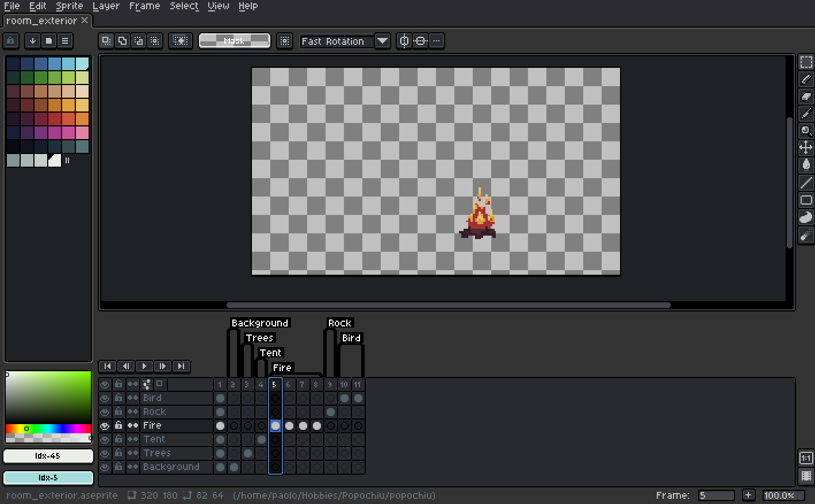Open the palette presets dropdown
The width and height of the screenshot is (815, 504).
point(49,41)
